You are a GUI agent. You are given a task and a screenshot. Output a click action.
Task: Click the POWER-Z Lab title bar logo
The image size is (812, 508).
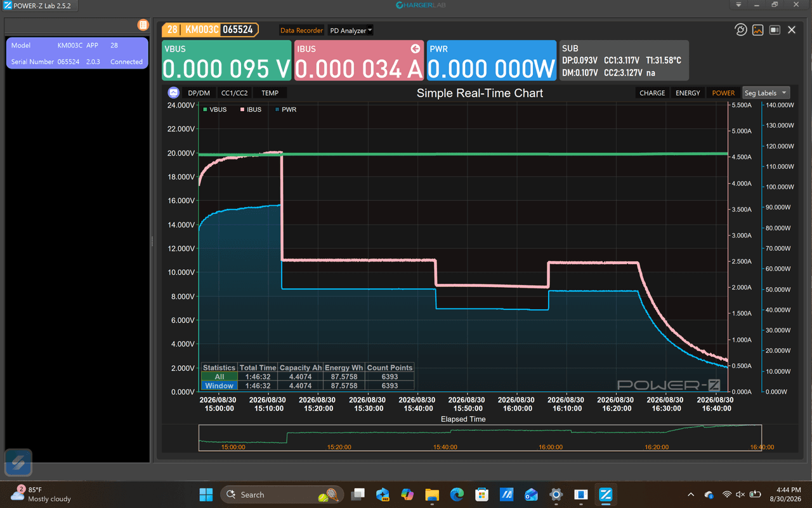pyautogui.click(x=8, y=6)
